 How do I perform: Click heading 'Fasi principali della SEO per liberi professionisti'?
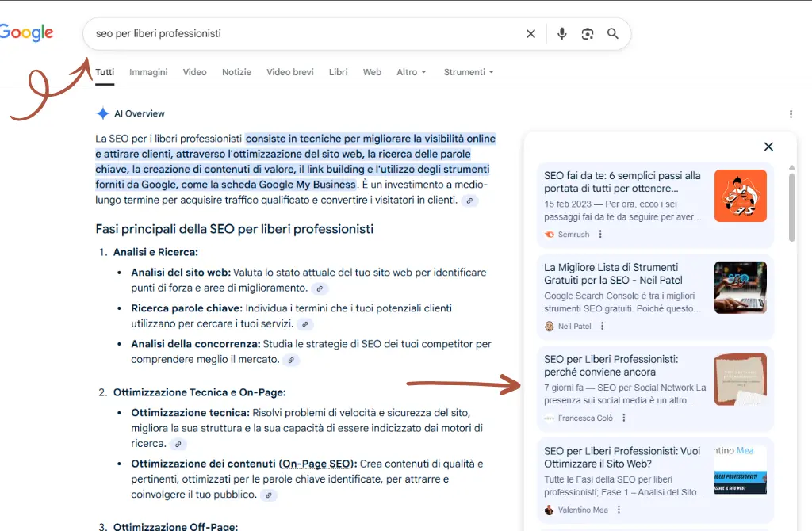(x=234, y=229)
